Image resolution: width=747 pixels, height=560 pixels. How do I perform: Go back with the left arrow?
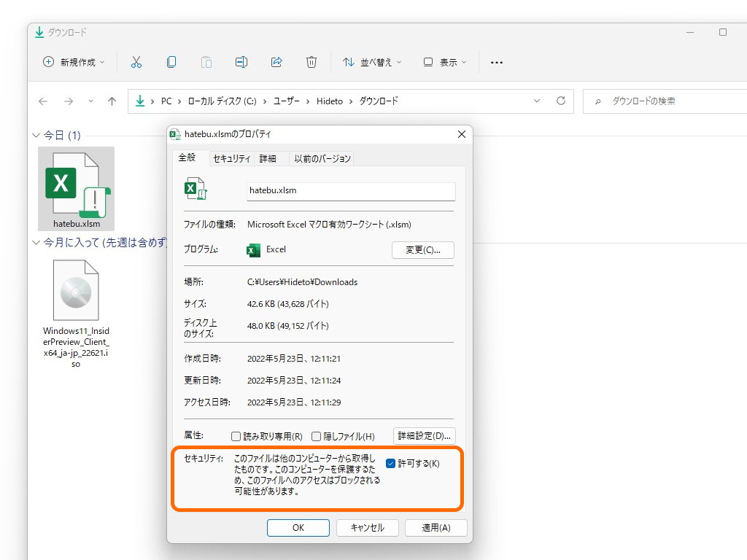pyautogui.click(x=43, y=101)
